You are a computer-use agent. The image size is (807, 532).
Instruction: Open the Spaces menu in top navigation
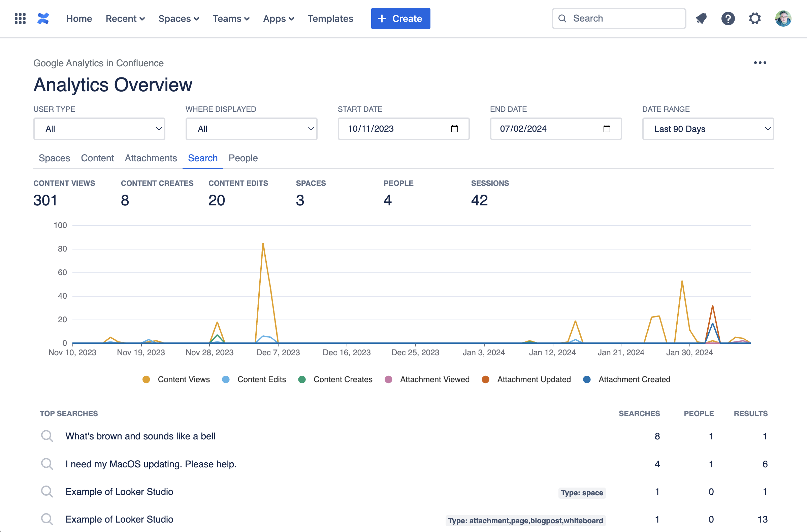click(x=179, y=19)
